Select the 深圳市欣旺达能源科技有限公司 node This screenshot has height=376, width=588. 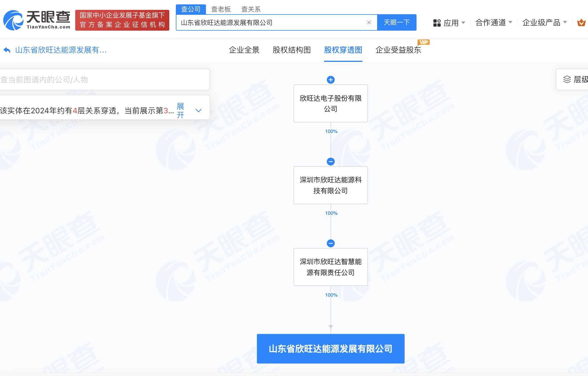tap(331, 185)
